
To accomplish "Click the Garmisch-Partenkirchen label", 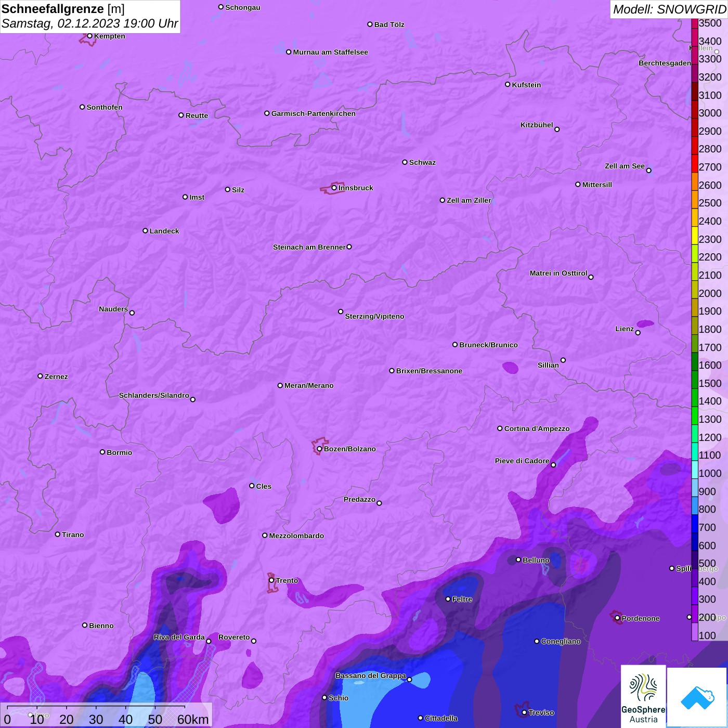I will pos(314,113).
